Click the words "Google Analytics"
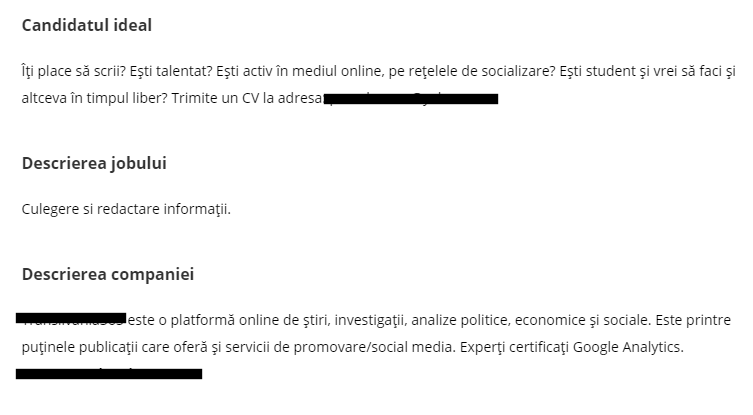 click(633, 347)
